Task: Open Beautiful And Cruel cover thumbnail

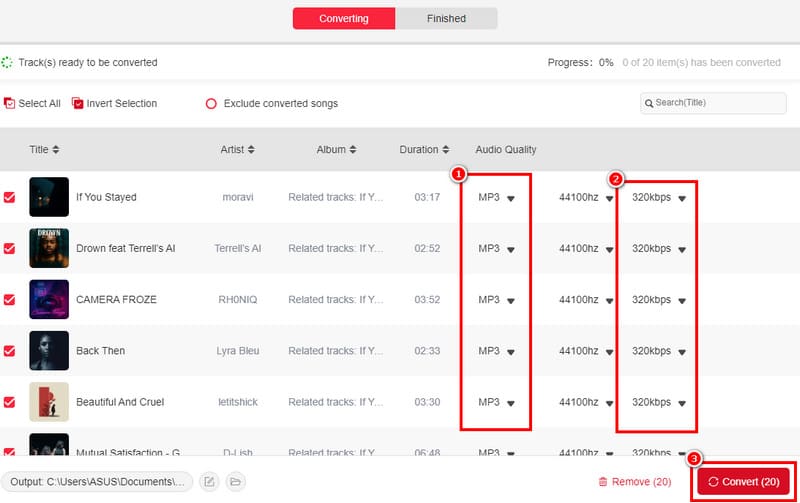Action: click(49, 402)
